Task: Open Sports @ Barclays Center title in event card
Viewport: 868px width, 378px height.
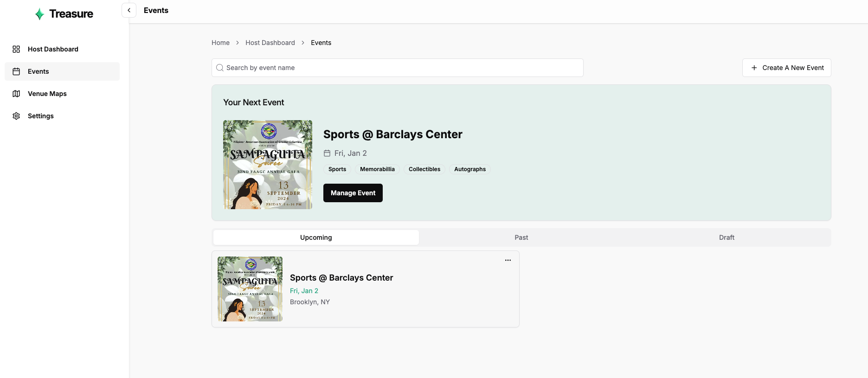Action: point(341,278)
